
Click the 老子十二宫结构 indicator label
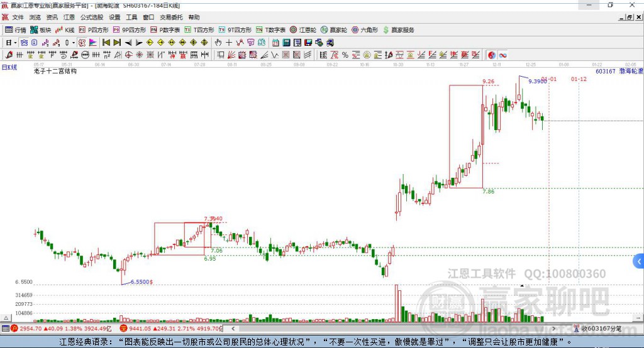55,71
